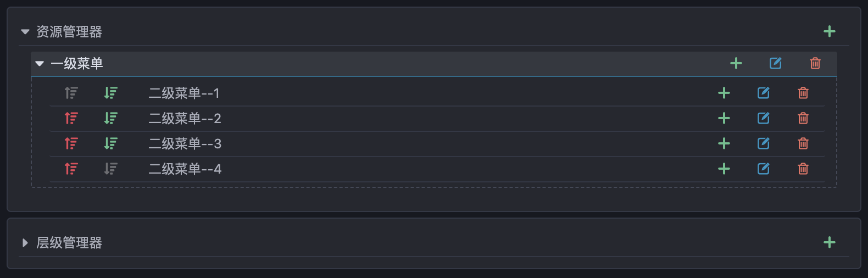Expand the 层级管理器 panel
The height and width of the screenshot is (278, 868).
click(25, 242)
